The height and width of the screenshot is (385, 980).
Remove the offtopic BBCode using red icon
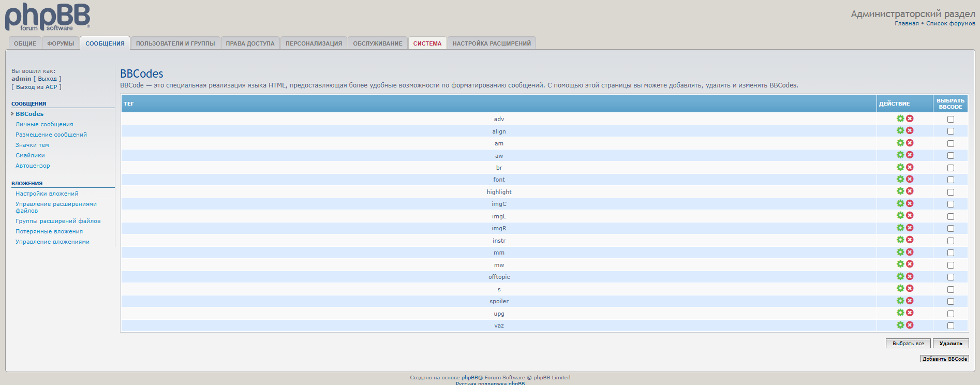click(910, 276)
